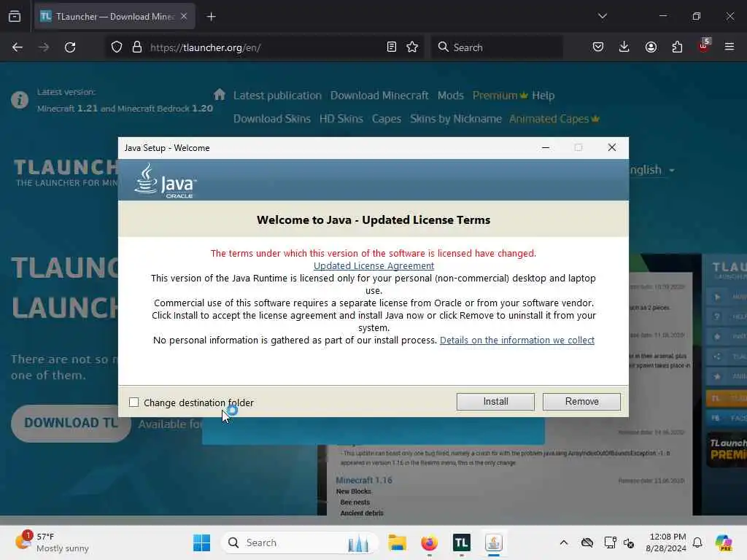
Task: Go back in Firefox
Action: (18, 47)
